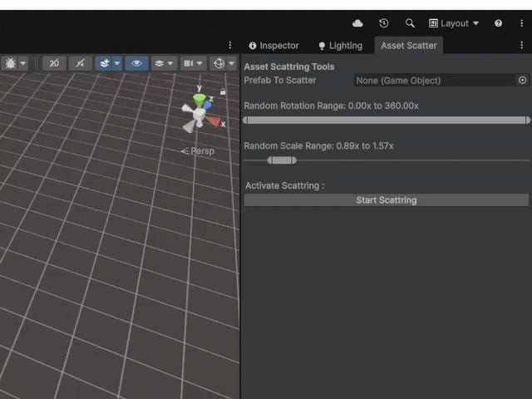Toggle scene lighting off icon

(81, 63)
